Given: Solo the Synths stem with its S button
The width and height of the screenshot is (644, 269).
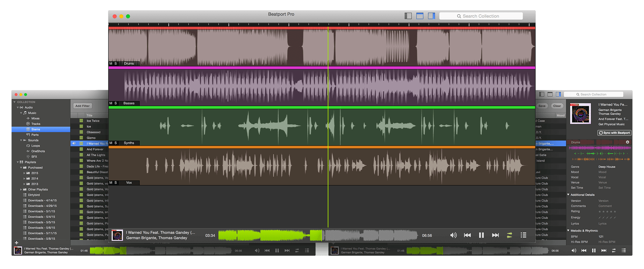Looking at the screenshot, I should 116,143.
